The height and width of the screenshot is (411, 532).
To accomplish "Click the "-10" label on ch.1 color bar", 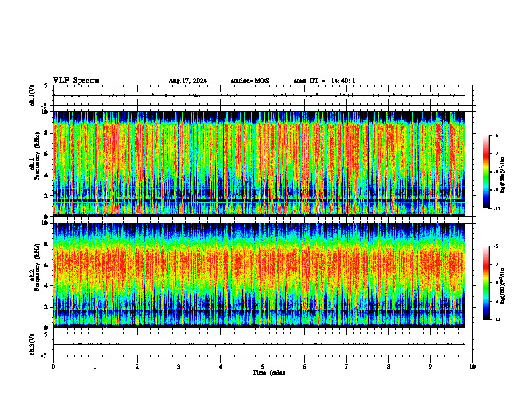I will coord(496,209).
